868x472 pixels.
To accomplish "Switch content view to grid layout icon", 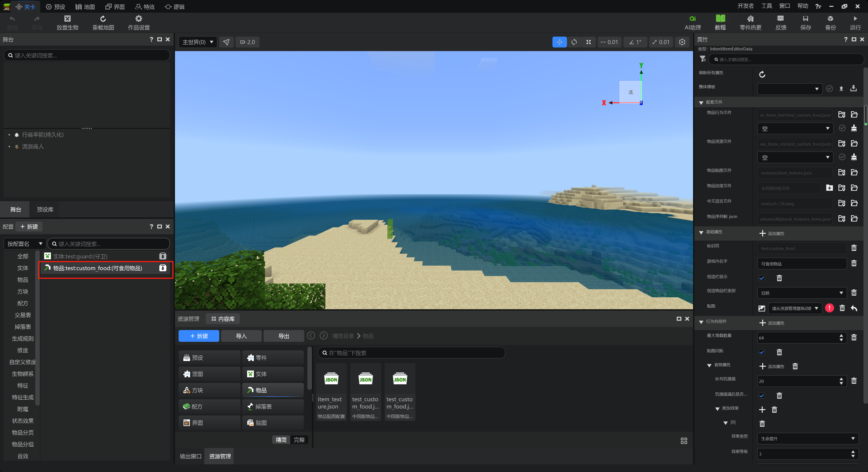I will click(684, 441).
